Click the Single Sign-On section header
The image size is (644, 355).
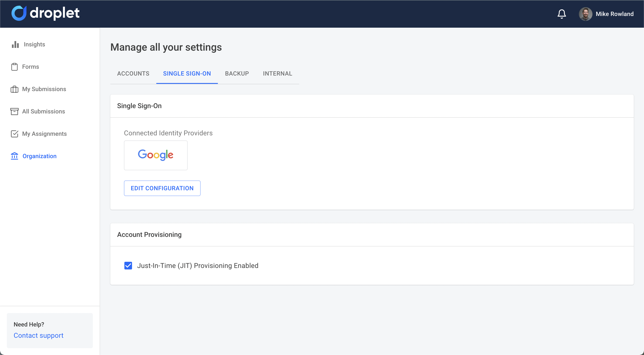[x=139, y=106]
